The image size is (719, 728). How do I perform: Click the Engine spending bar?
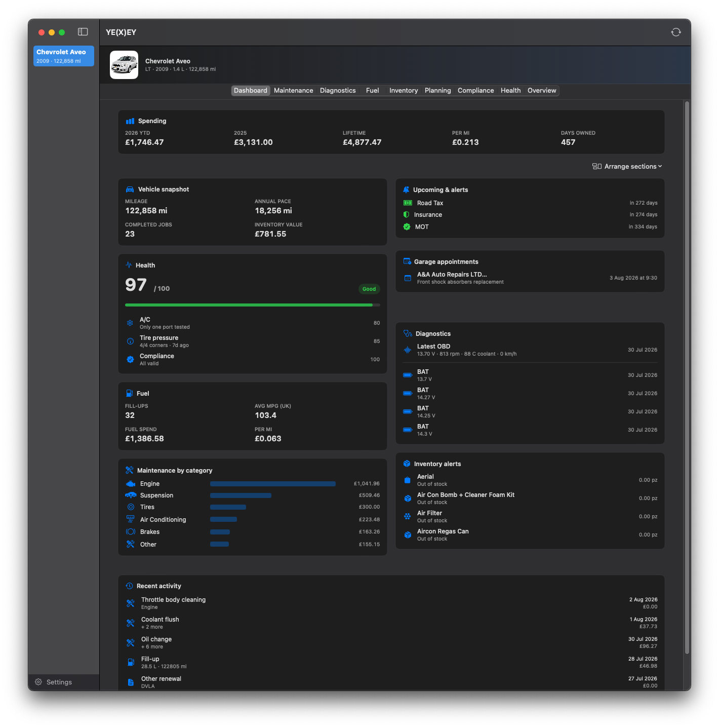(273, 484)
